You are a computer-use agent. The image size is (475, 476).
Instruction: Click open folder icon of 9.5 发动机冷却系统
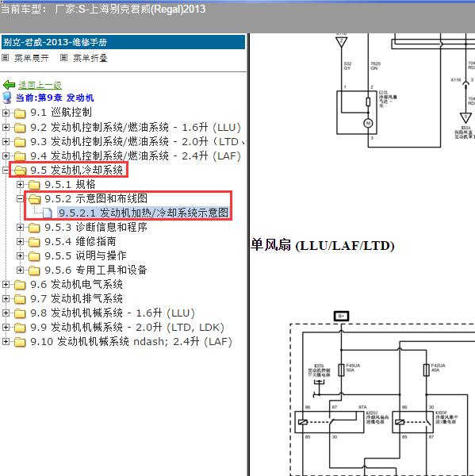20,171
